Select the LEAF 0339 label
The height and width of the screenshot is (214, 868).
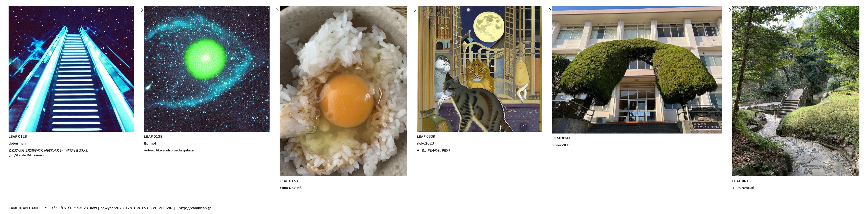coord(426,137)
